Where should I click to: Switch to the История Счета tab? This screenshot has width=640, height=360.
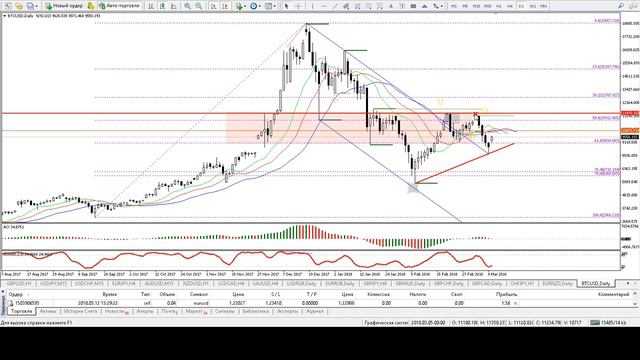[80, 311]
